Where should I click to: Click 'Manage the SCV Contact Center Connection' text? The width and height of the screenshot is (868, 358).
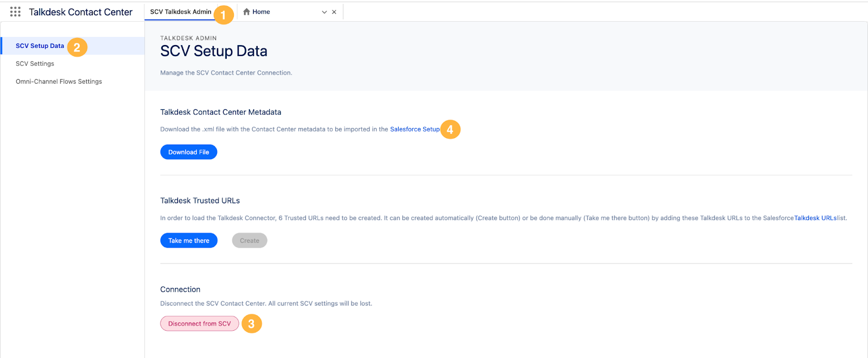[226, 73]
